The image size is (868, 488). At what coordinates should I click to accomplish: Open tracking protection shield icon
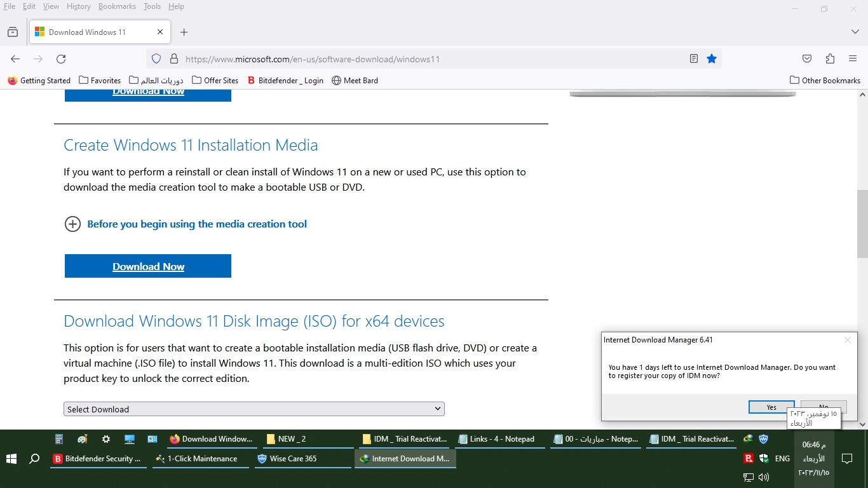point(156,59)
